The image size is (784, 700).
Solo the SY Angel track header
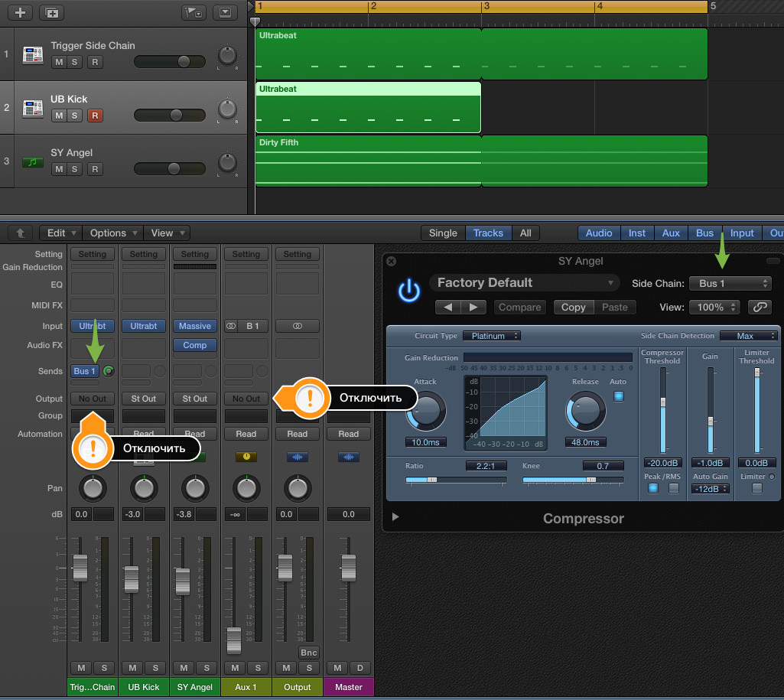(x=74, y=169)
